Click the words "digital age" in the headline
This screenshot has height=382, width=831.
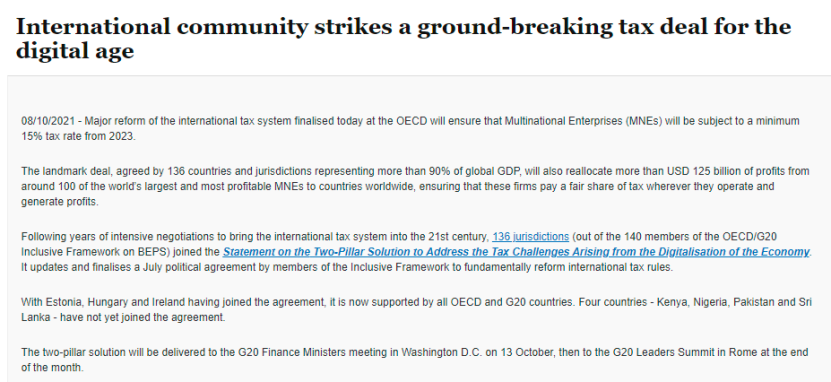(75, 51)
